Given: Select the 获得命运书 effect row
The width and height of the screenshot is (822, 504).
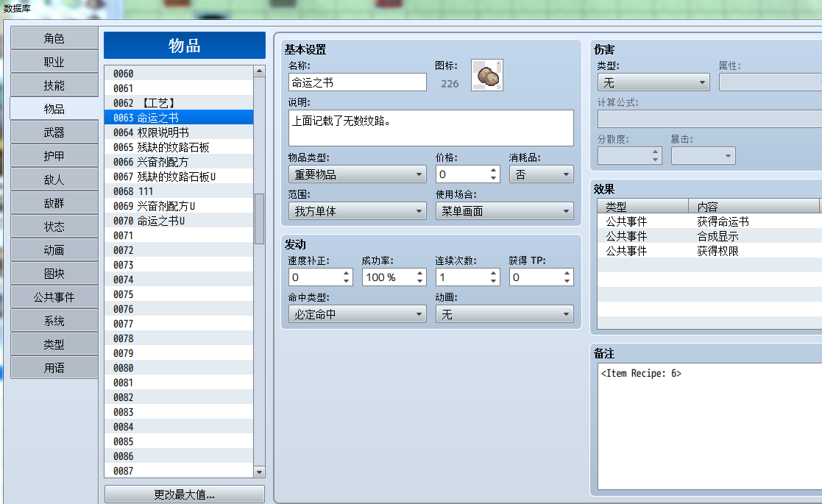Looking at the screenshot, I should pos(710,221).
